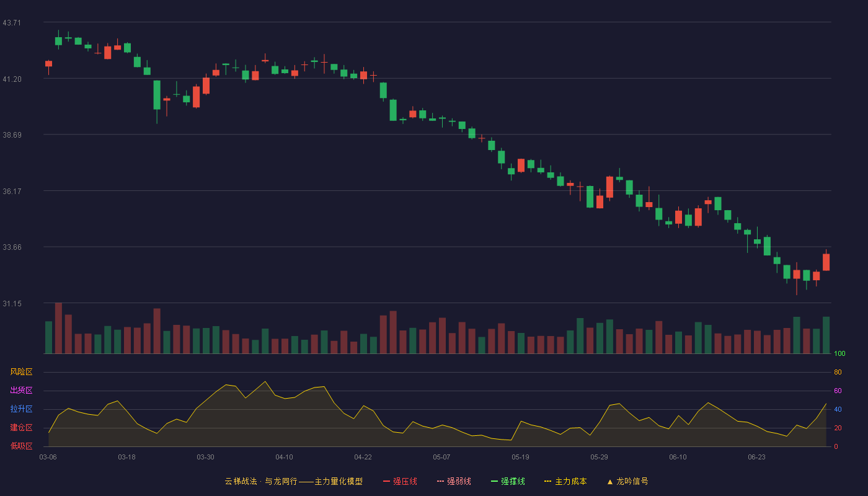The image size is (868, 496).
Task: Select the 建仓区 zone label
Action: coord(21,428)
